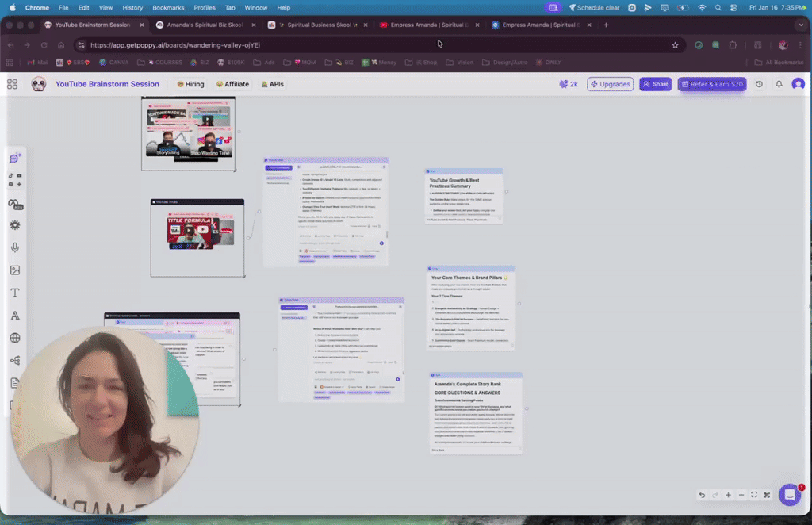Image resolution: width=812 pixels, height=525 pixels.
Task: Select the connector mind-map tool
Action: pyautogui.click(x=14, y=360)
